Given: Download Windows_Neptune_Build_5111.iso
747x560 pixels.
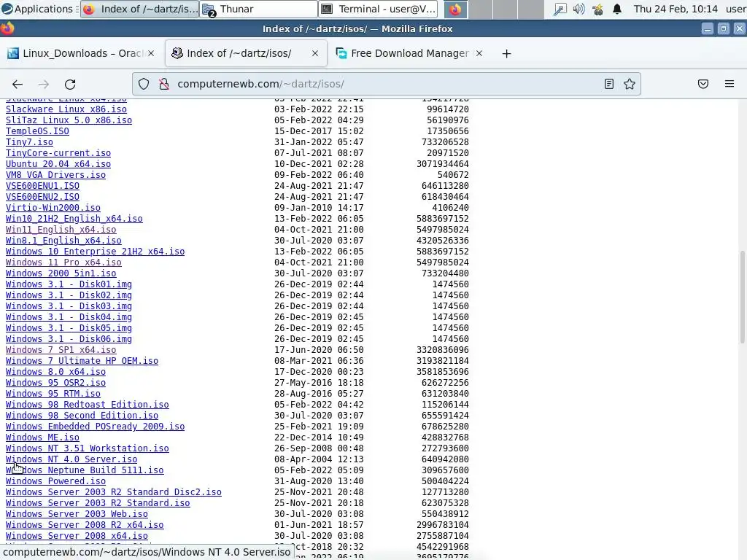Looking at the screenshot, I should coord(85,471).
